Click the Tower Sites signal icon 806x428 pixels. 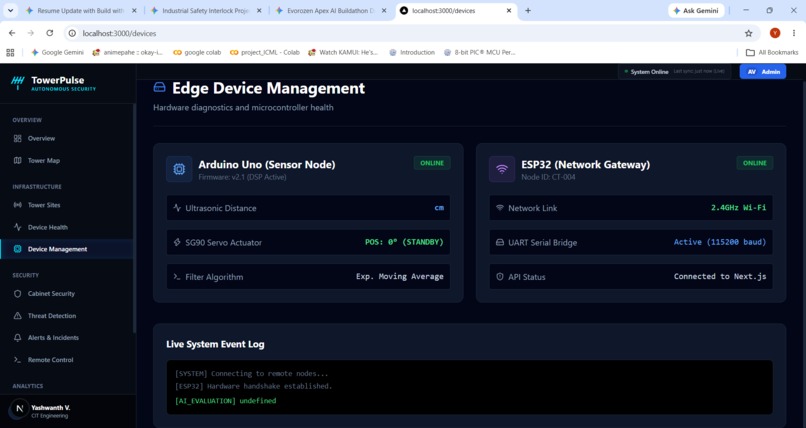17,205
